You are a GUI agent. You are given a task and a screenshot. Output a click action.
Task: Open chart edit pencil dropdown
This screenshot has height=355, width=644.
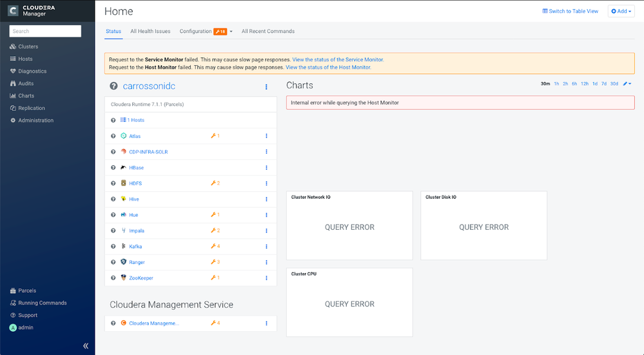pyautogui.click(x=627, y=83)
